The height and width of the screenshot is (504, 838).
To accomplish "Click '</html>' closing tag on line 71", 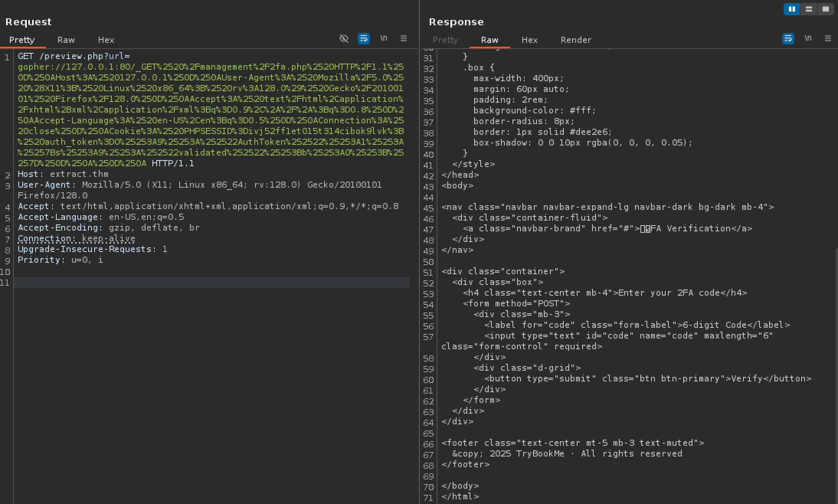I will tap(460, 496).
